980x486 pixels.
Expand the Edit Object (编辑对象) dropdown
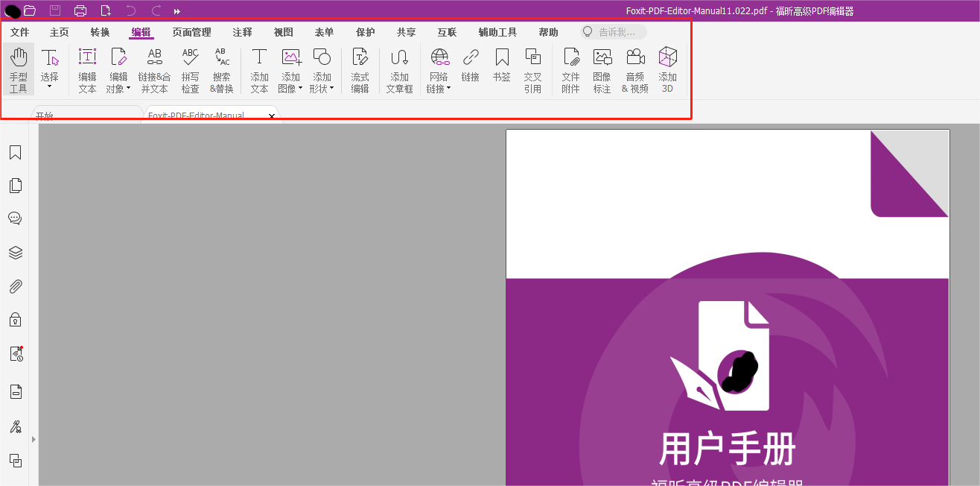click(128, 89)
